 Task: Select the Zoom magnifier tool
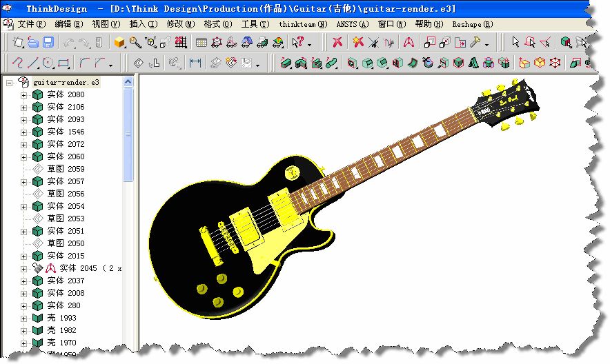(135, 42)
